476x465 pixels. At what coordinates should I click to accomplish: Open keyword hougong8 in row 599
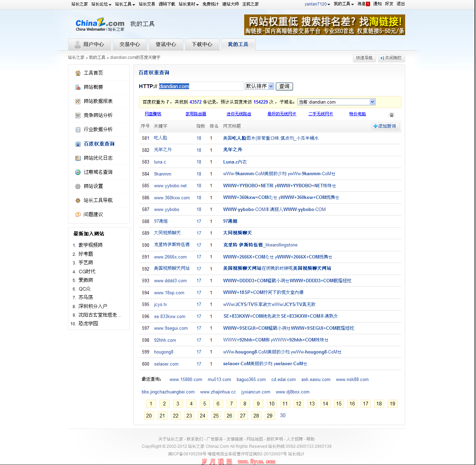164,352
